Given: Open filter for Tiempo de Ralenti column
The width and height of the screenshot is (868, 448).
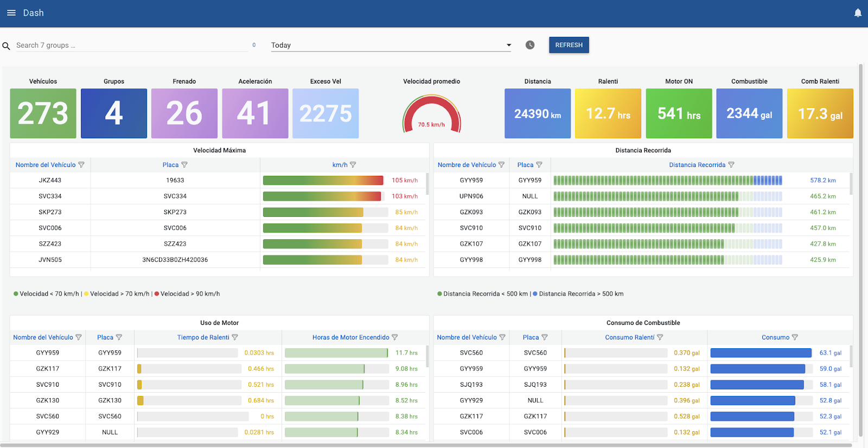Looking at the screenshot, I should [235, 337].
